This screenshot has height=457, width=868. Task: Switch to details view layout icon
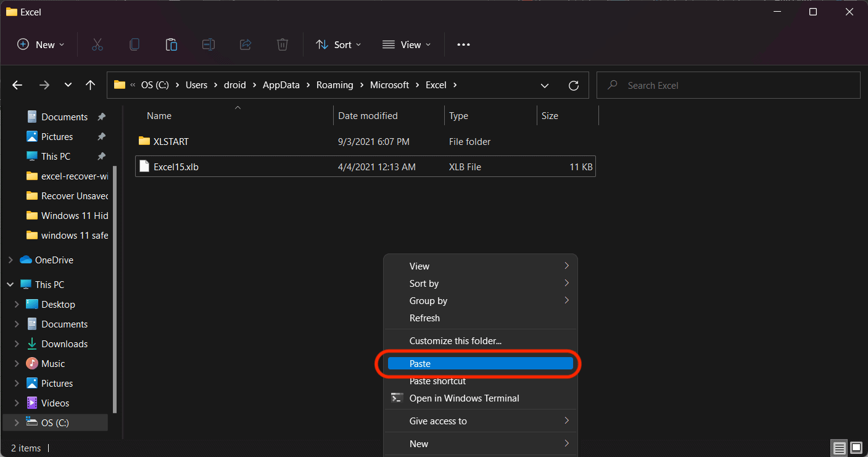[x=839, y=448]
